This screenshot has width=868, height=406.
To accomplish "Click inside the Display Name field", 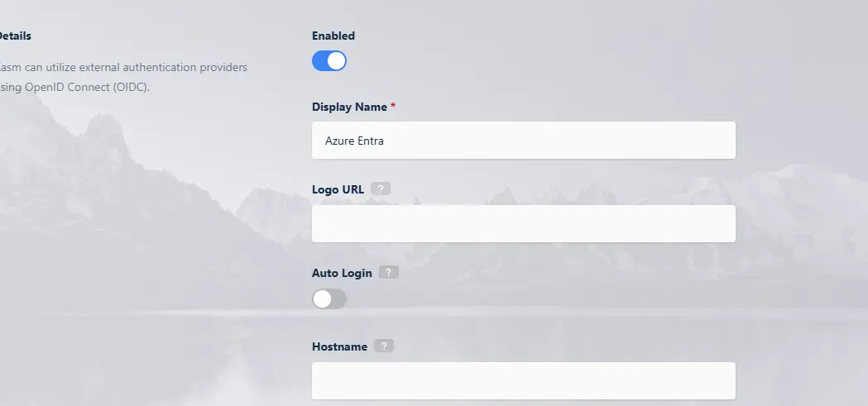I will tap(523, 141).
